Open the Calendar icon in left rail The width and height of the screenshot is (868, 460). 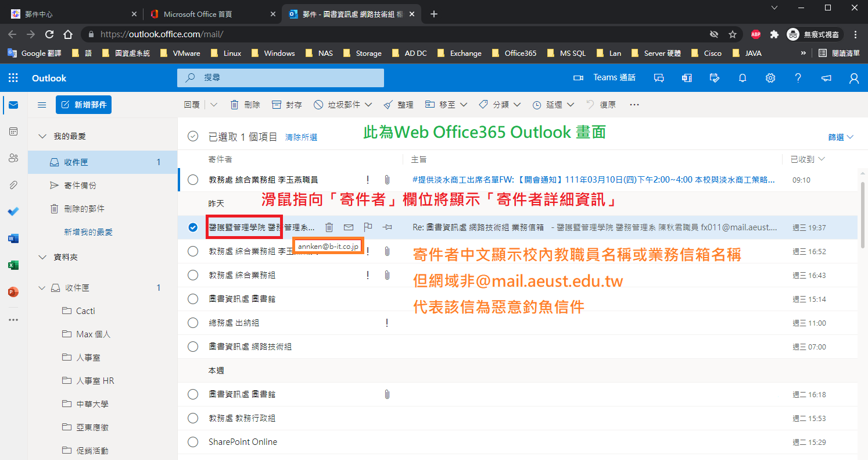[13, 131]
